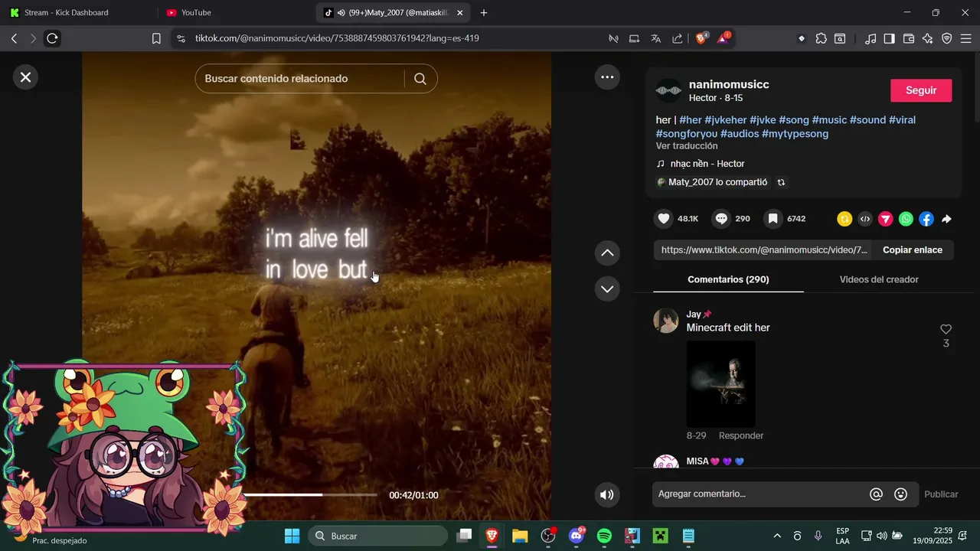Open image thumbnail in Jay's comment
The width and height of the screenshot is (980, 551).
coord(721,383)
